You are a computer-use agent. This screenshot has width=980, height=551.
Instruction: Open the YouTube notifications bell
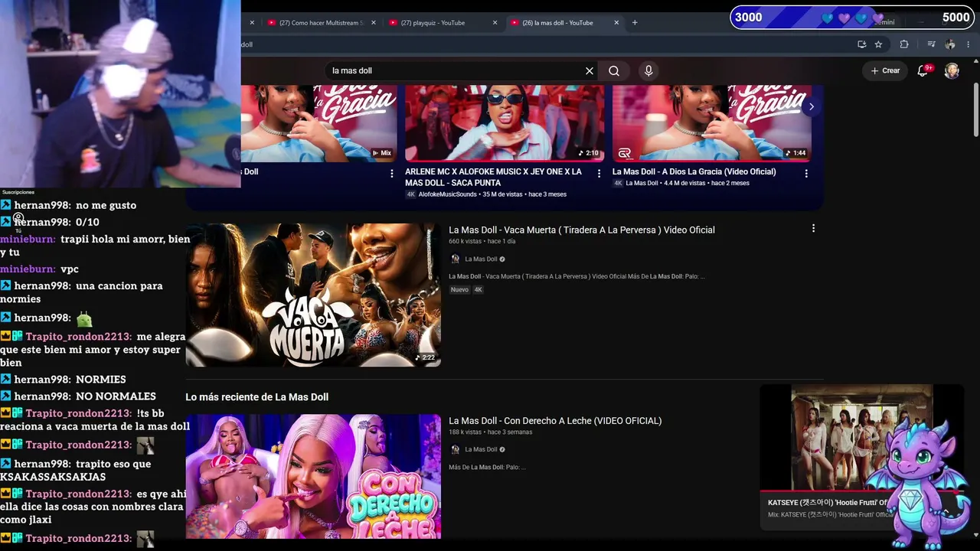[x=923, y=70]
